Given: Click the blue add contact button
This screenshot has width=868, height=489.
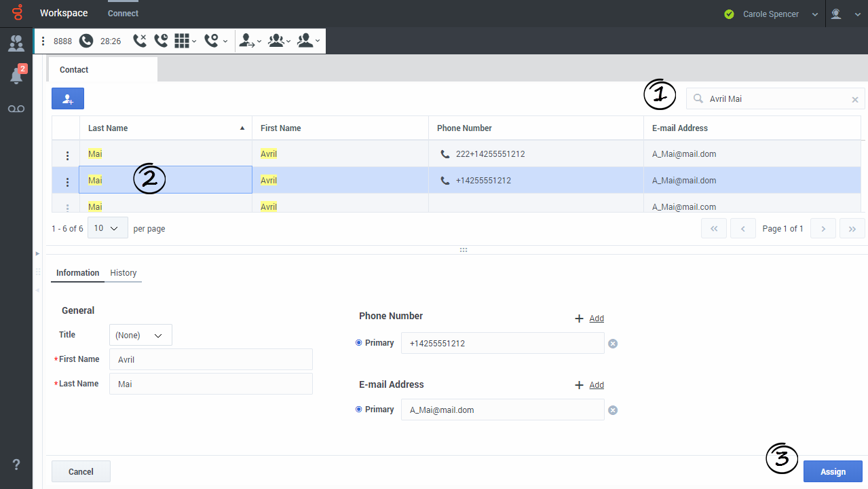Looking at the screenshot, I should [68, 98].
